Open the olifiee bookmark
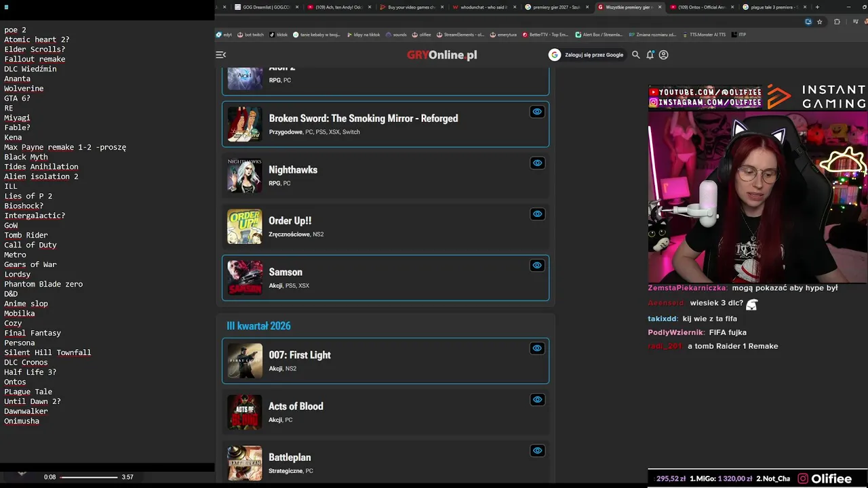 (422, 35)
